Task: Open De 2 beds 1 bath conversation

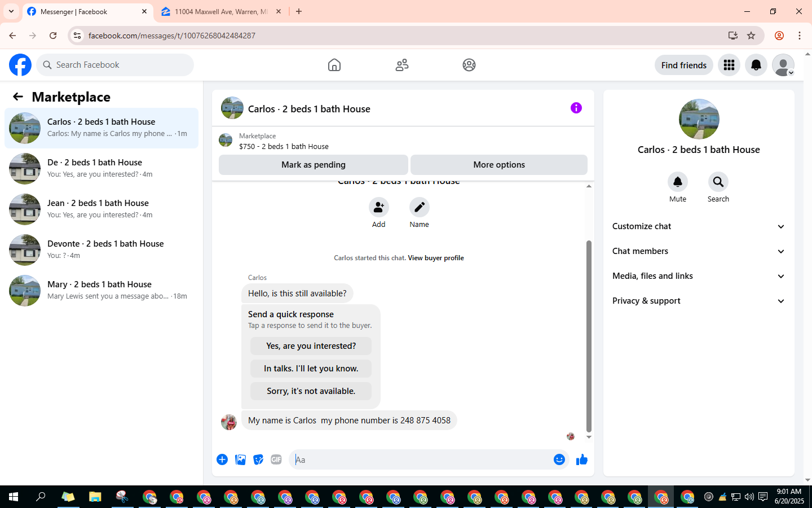Action: (101, 169)
